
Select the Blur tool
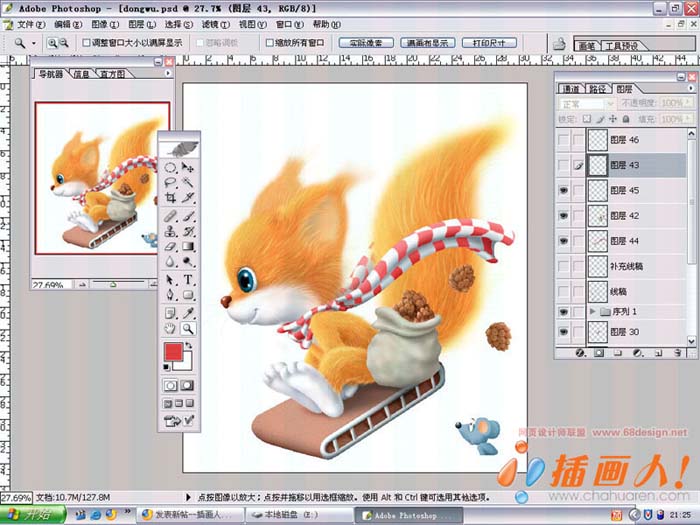pyautogui.click(x=170, y=262)
